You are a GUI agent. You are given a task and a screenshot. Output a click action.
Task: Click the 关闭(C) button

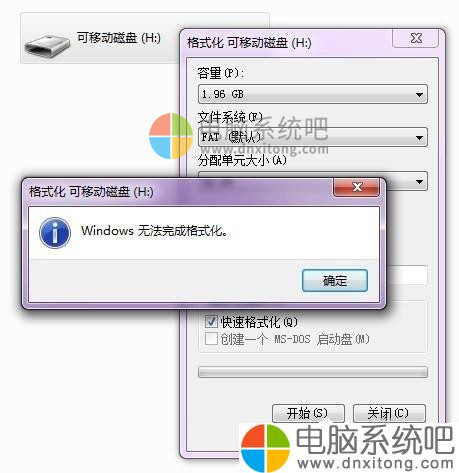point(389,413)
